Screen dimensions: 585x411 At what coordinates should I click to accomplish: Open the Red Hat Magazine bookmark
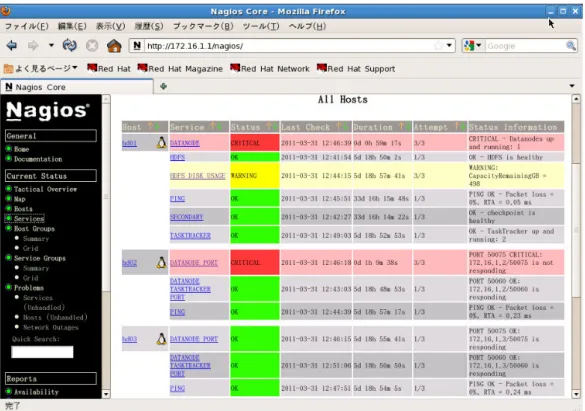(x=180, y=69)
